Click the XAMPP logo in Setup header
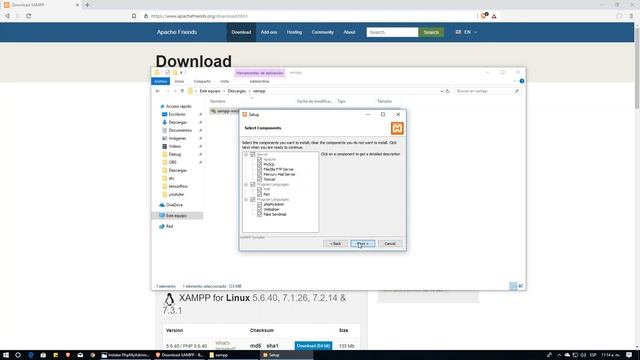The height and width of the screenshot is (360, 640). point(397,128)
